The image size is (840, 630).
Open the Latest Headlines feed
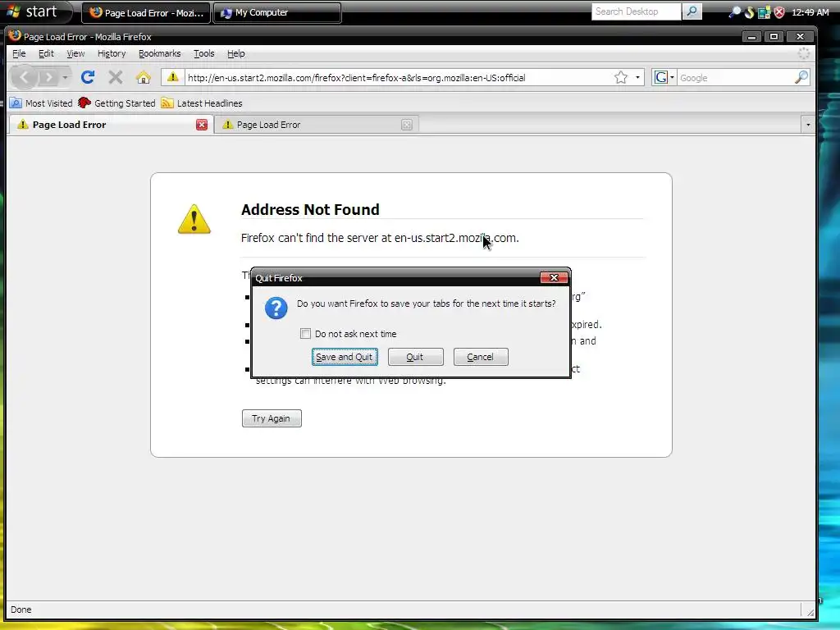point(202,103)
